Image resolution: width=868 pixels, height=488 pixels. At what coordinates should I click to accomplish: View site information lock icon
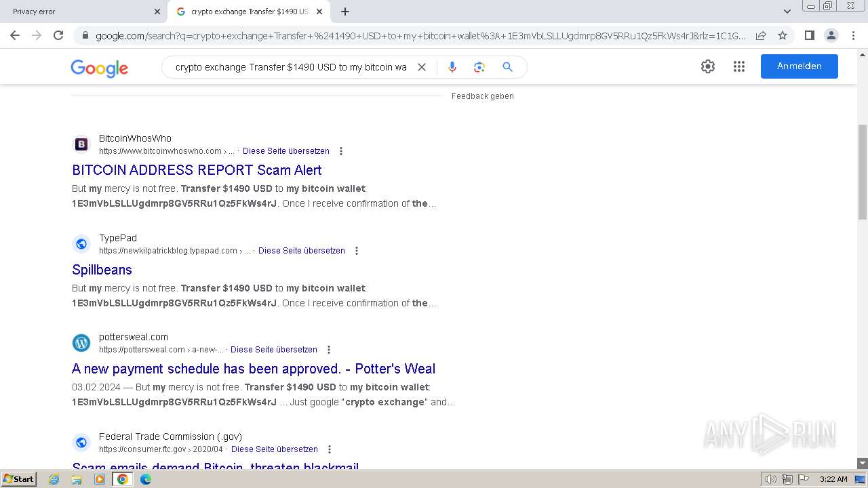(x=85, y=35)
